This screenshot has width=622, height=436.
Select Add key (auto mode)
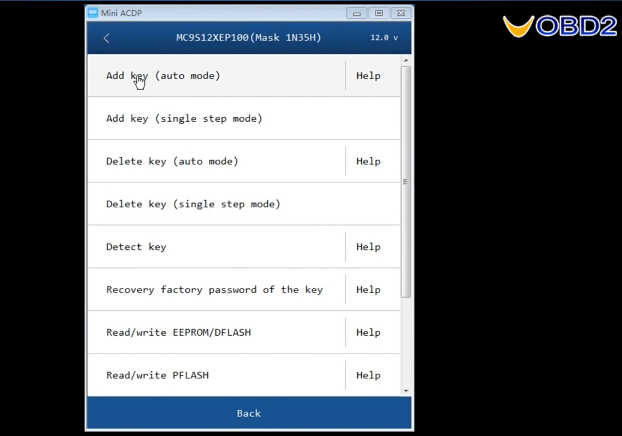point(163,76)
